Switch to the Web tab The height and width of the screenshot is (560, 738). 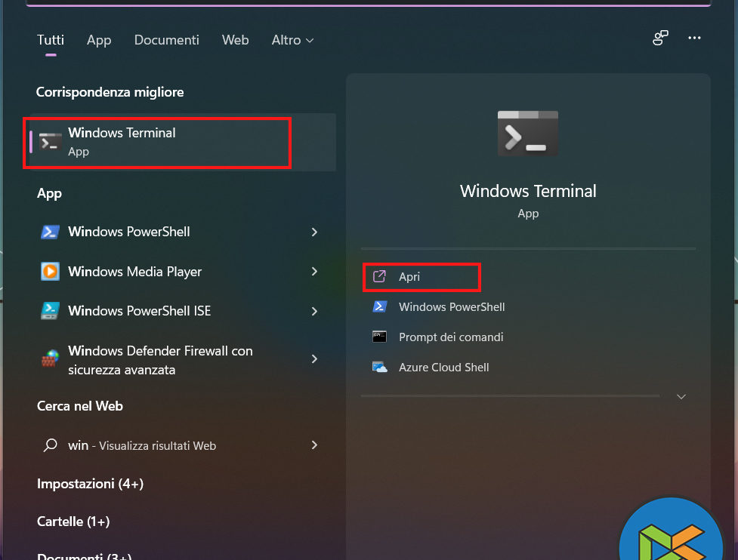236,40
